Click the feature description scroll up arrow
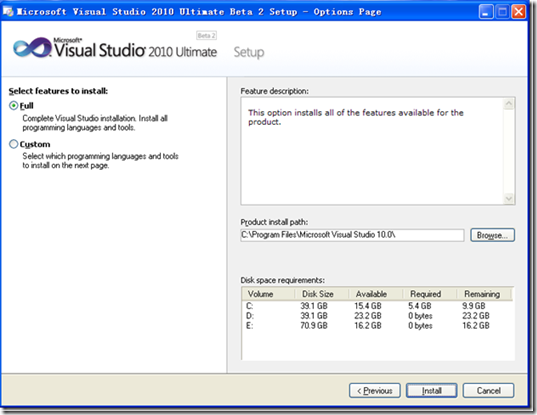The image size is (537, 415). click(509, 104)
